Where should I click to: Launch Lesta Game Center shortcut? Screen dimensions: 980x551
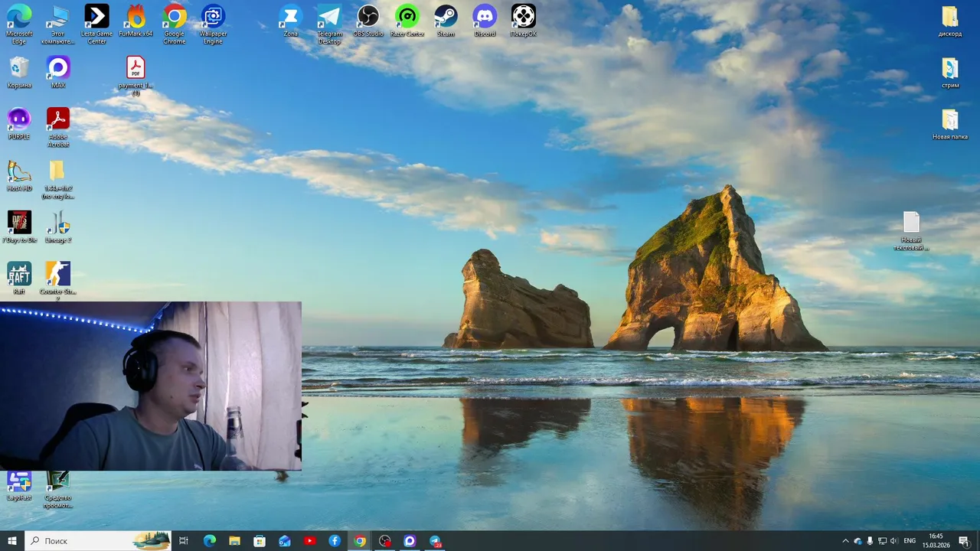[96, 24]
